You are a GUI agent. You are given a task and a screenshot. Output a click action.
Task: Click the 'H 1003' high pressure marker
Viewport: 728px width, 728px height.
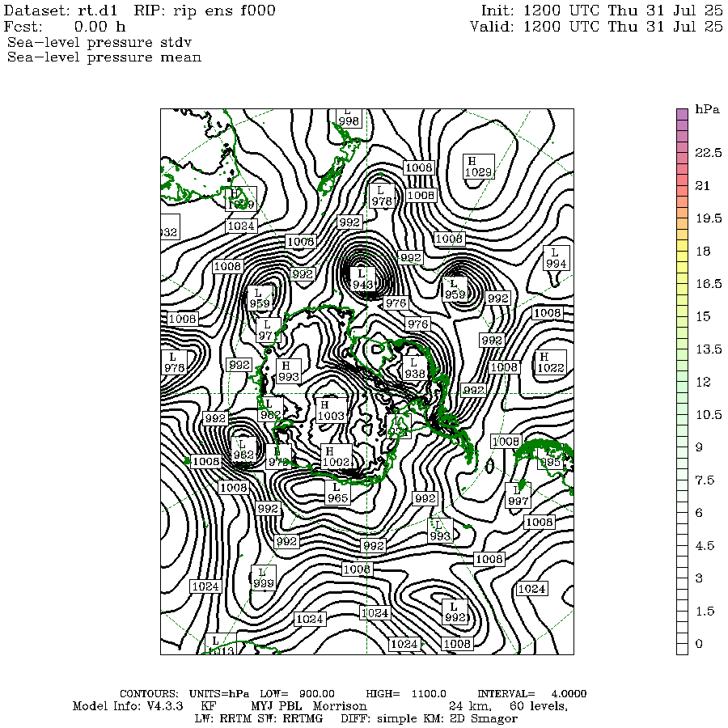click(331, 410)
